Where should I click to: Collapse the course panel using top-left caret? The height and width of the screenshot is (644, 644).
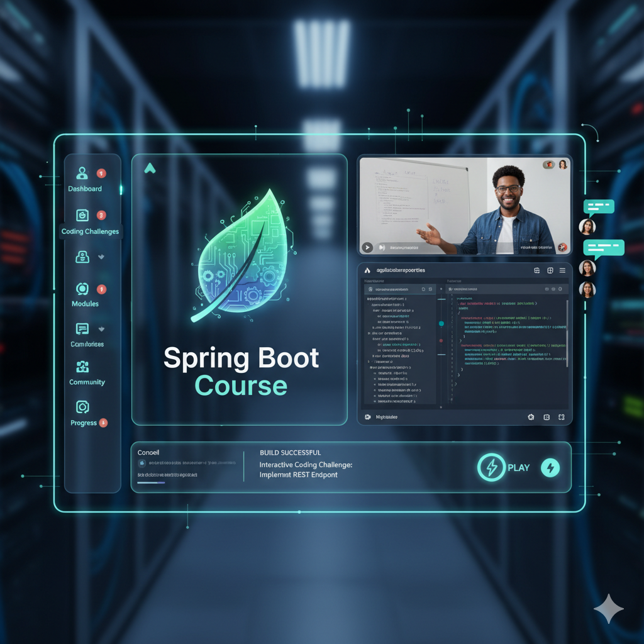click(149, 168)
